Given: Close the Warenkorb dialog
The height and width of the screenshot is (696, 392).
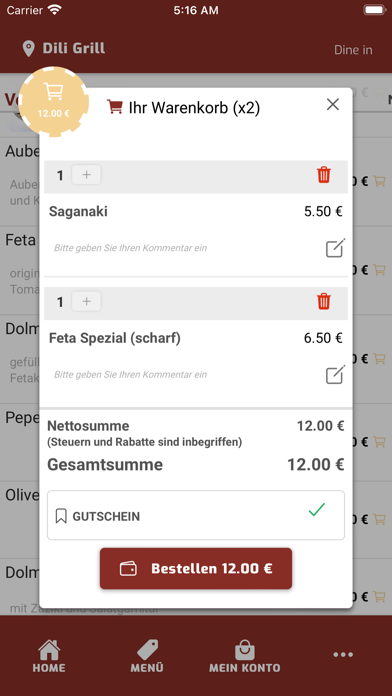Looking at the screenshot, I should 333,105.
